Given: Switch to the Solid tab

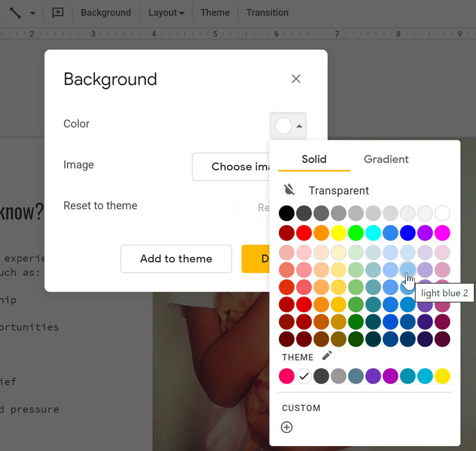Looking at the screenshot, I should click(313, 159).
